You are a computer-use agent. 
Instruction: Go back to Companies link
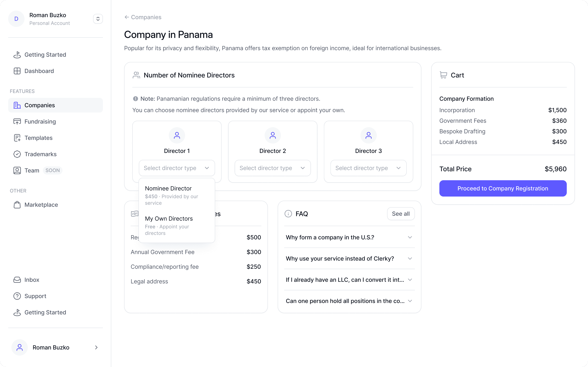coord(143,17)
